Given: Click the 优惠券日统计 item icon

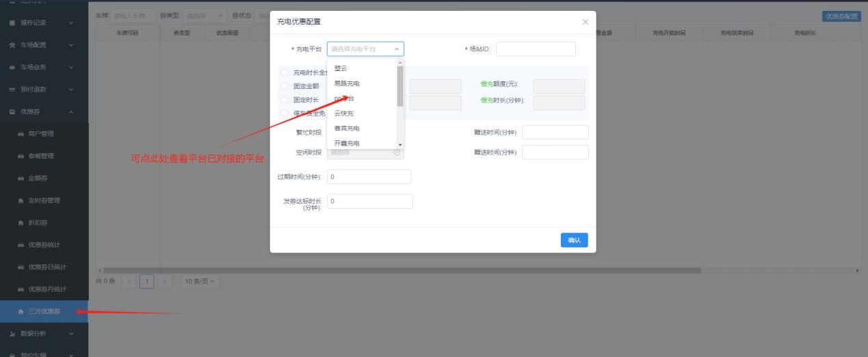Looking at the screenshot, I should tap(21, 267).
